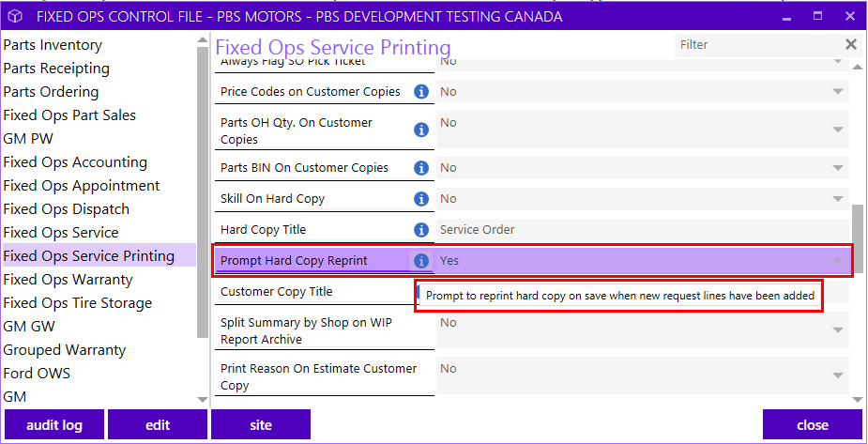Click info icon beside Parts OH Qty. On Customer Copies
This screenshot has width=868, height=444.
pos(421,130)
